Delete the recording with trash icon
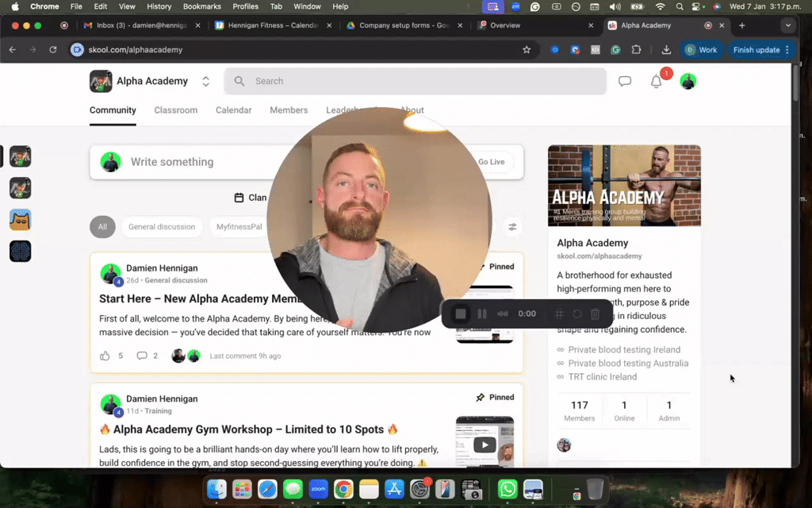This screenshot has height=508, width=812. (595, 314)
